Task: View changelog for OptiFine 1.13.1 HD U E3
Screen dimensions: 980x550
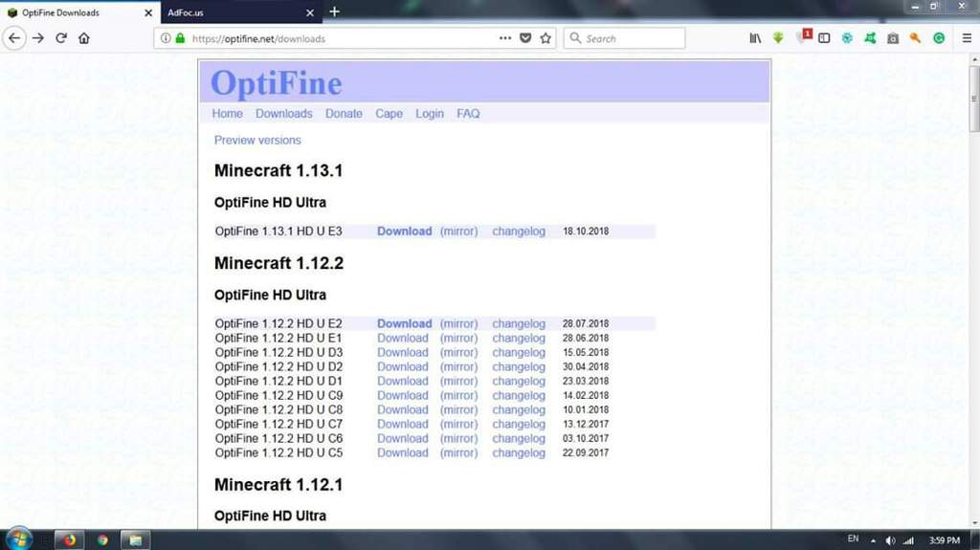Action: point(519,231)
